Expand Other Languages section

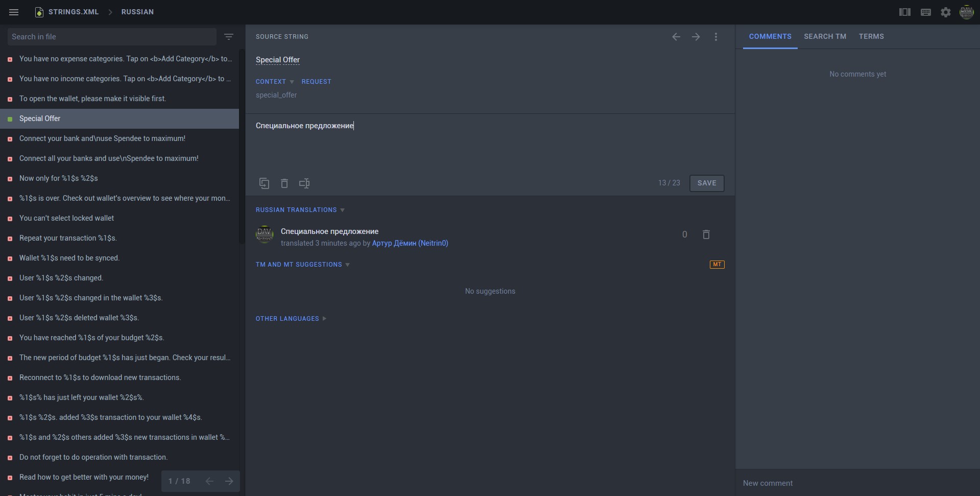coord(291,319)
